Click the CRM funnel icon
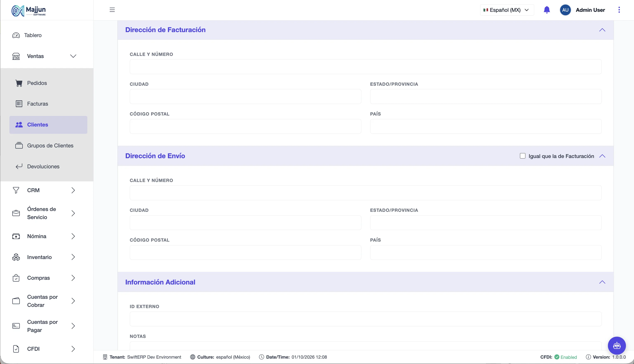634x364 pixels. 16,190
